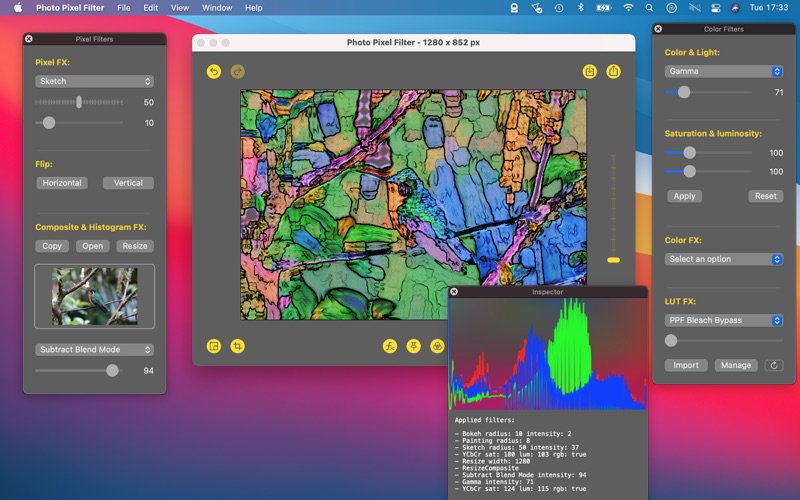Image resolution: width=800 pixels, height=500 pixels.
Task: Click the 'ResizeComposite' entry in the Inspector
Action: coord(487,468)
